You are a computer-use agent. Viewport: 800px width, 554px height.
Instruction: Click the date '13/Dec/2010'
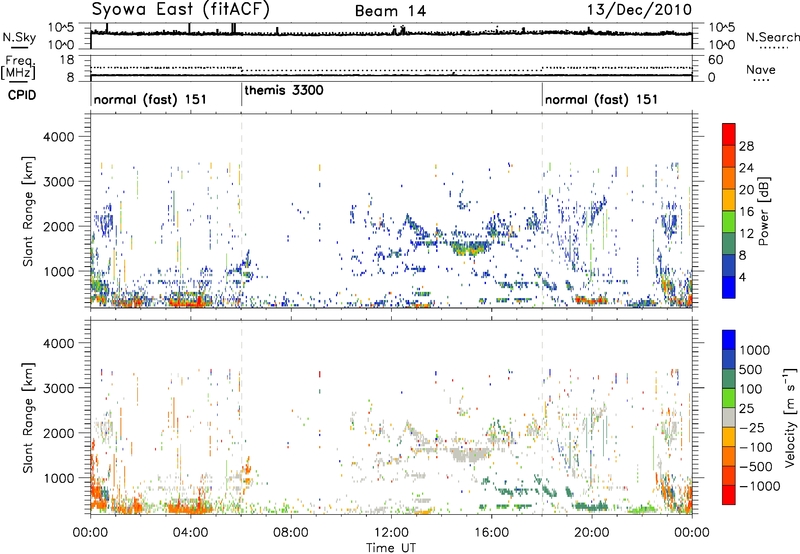639,10
